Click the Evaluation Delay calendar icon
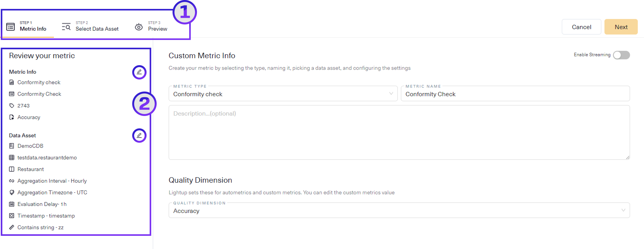This screenshot has width=644, height=249. point(11,204)
